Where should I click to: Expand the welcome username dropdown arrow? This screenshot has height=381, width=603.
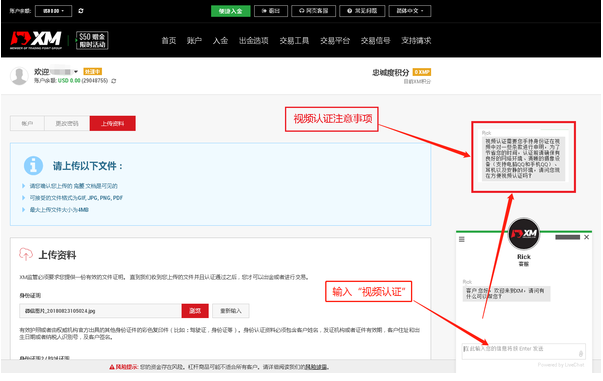pos(76,72)
